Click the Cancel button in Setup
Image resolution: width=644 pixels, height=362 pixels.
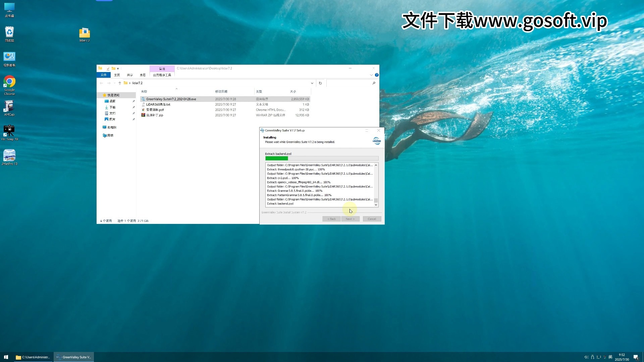pos(372,219)
